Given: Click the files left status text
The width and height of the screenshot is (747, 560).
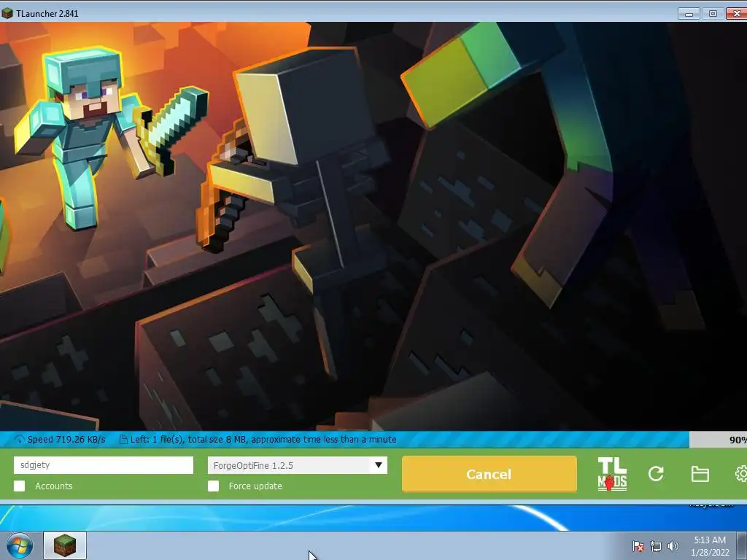Looking at the screenshot, I should [x=263, y=439].
